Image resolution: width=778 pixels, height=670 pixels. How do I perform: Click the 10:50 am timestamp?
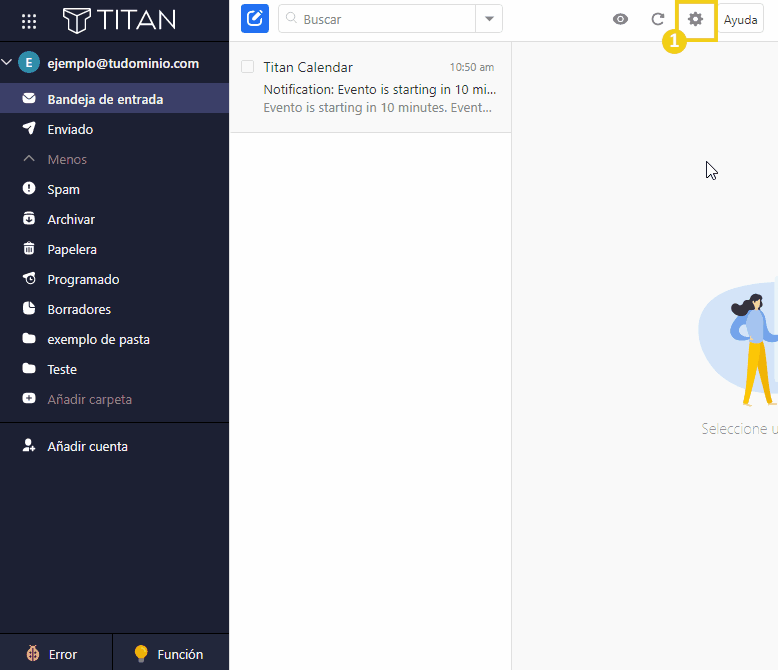point(471,67)
